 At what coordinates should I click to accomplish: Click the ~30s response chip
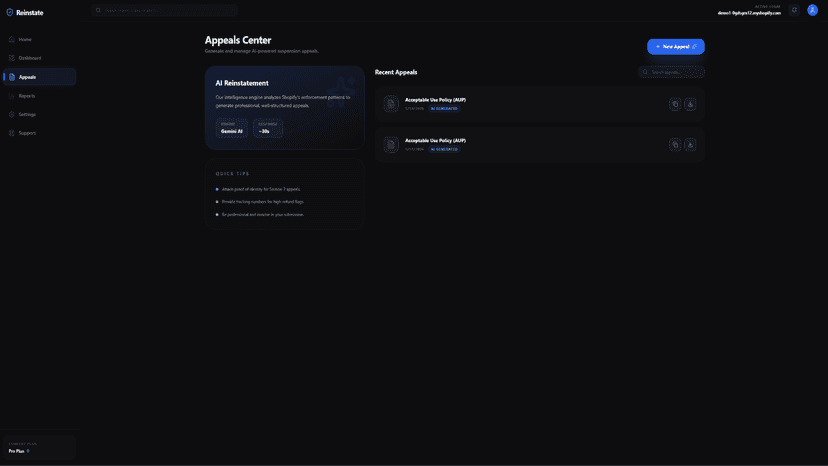268,128
